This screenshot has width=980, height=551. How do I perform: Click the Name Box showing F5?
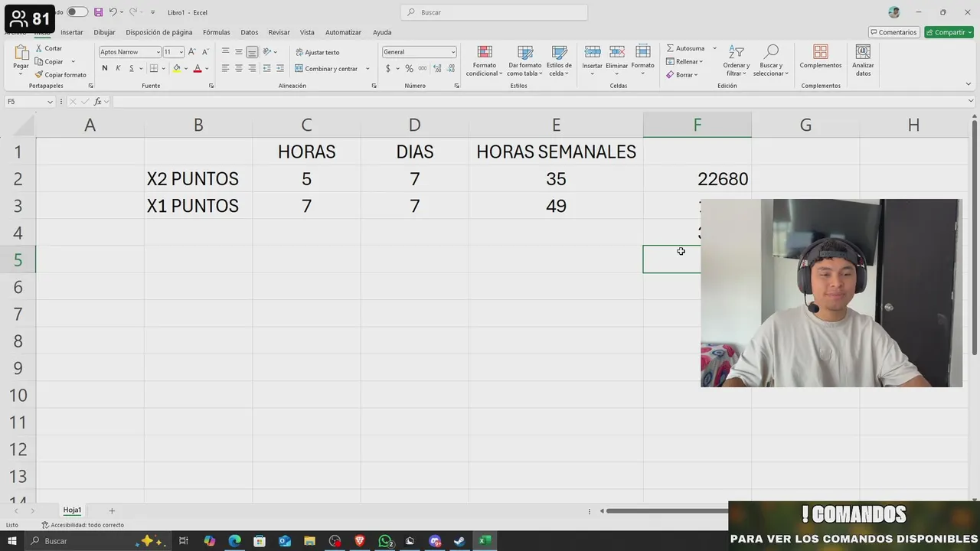tap(29, 102)
